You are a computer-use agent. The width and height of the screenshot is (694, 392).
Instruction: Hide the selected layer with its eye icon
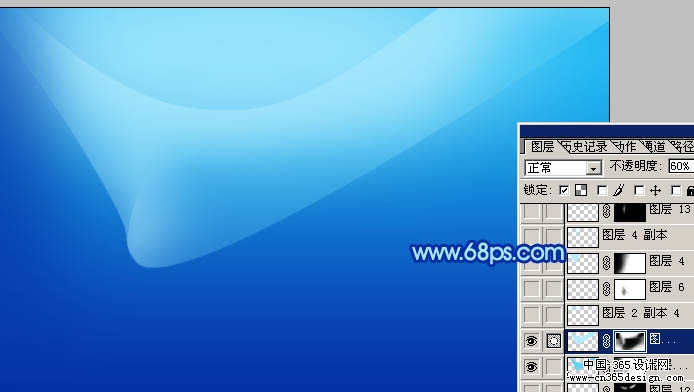coord(531,341)
